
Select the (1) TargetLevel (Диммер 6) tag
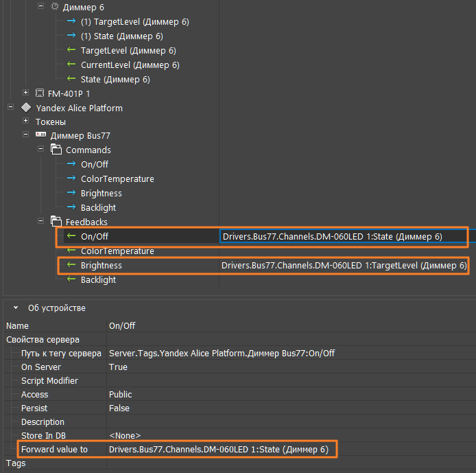tap(134, 22)
